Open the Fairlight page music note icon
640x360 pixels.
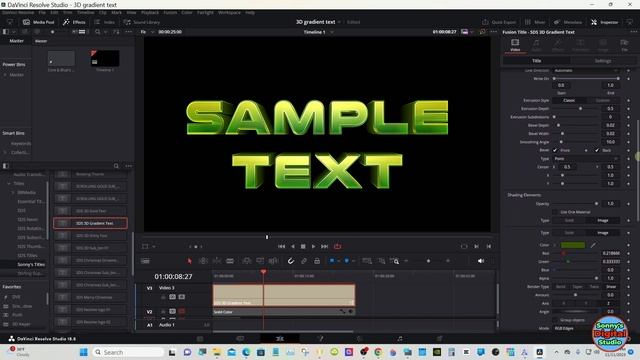click(400, 338)
